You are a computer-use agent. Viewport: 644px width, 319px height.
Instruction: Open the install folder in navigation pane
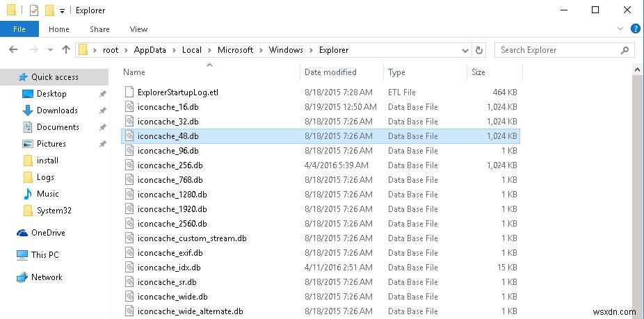47,161
